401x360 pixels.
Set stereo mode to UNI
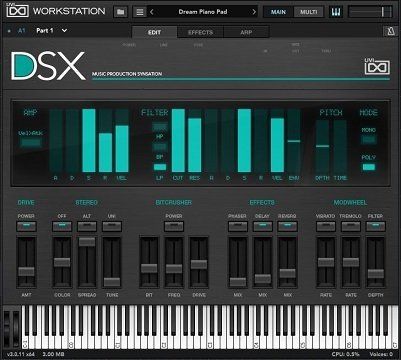112,226
